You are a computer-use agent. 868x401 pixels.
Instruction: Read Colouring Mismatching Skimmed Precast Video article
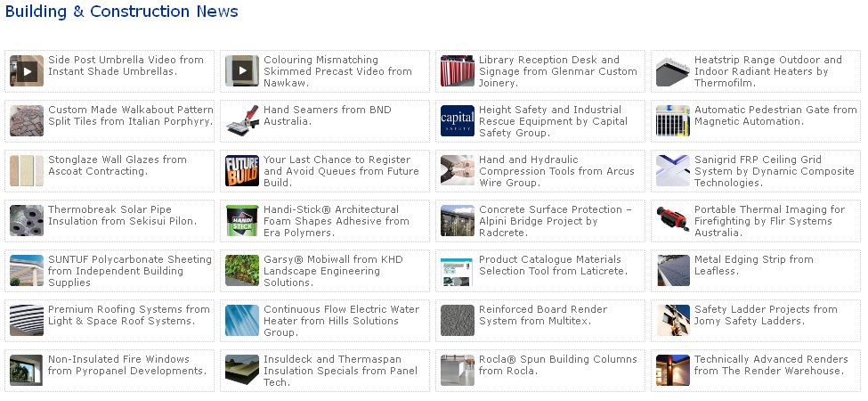[337, 71]
